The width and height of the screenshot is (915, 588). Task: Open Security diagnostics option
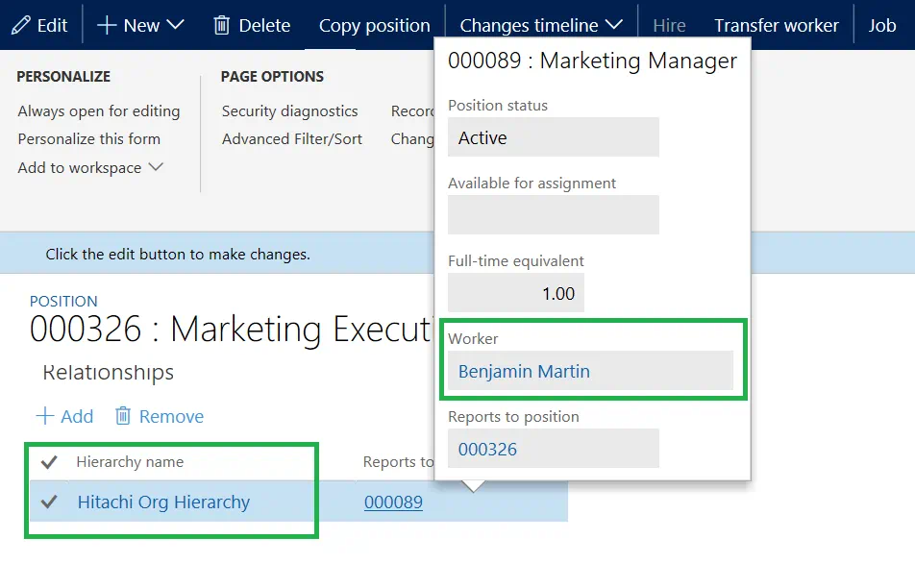coord(289,110)
